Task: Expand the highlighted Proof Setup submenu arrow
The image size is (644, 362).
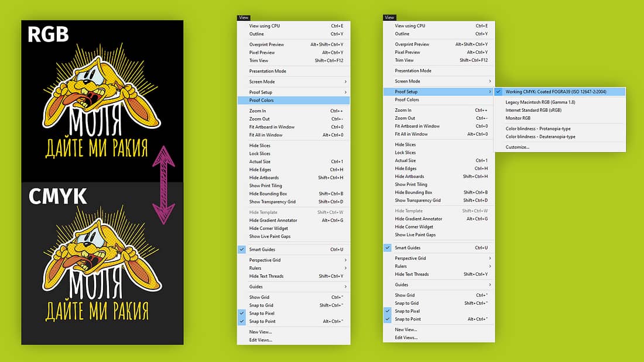Action: coord(491,92)
